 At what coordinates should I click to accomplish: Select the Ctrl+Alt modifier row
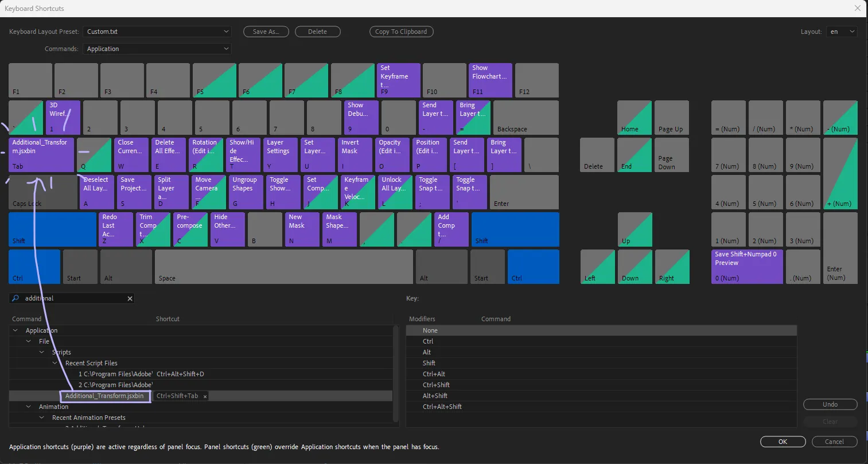(x=601, y=374)
